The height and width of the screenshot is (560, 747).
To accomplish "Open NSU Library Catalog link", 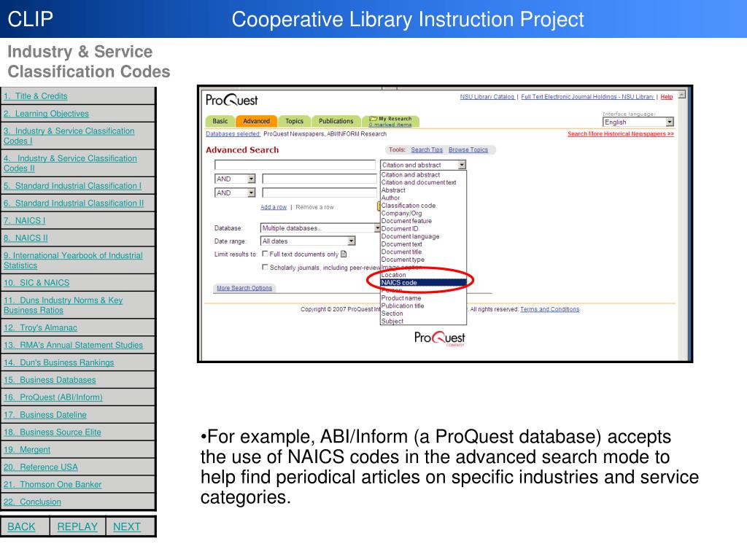I will [487, 97].
